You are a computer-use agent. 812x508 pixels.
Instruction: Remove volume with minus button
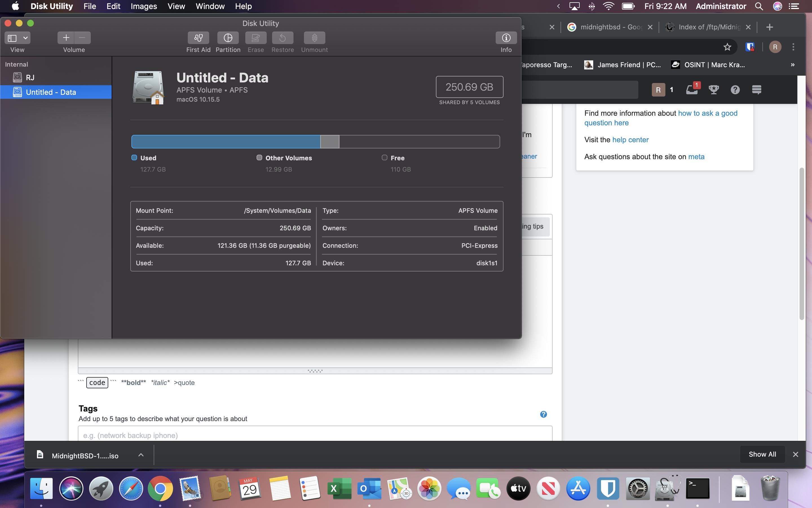pyautogui.click(x=82, y=38)
